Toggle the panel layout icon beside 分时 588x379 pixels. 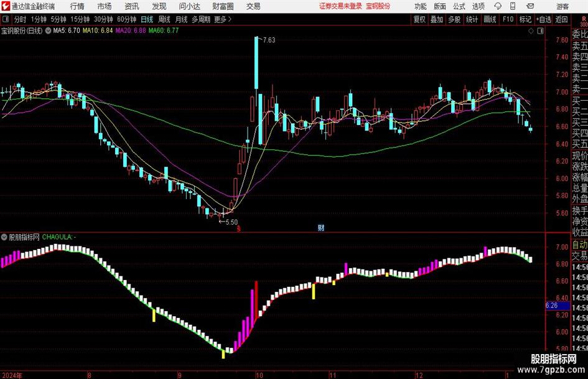[6, 19]
